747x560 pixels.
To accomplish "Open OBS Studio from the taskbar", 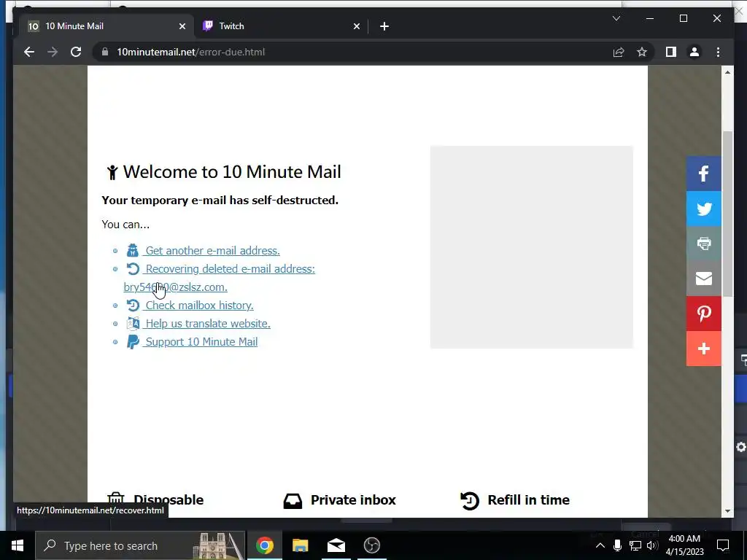I will [x=371, y=545].
